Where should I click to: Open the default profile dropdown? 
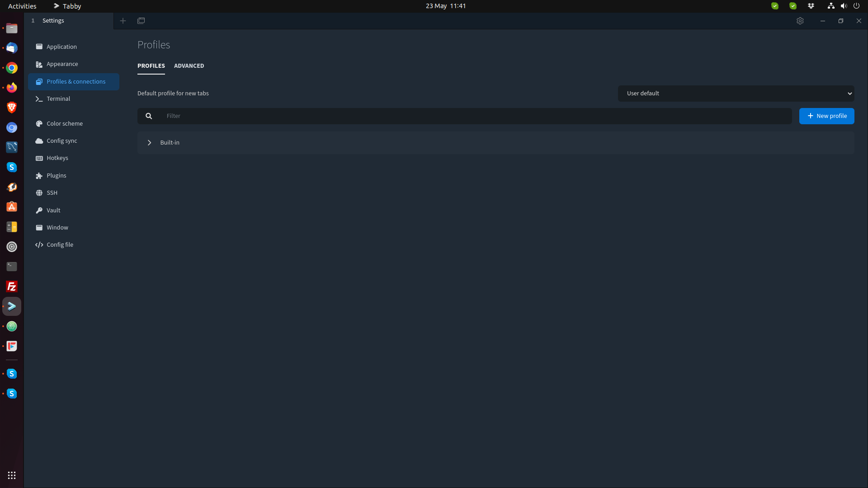pyautogui.click(x=736, y=94)
